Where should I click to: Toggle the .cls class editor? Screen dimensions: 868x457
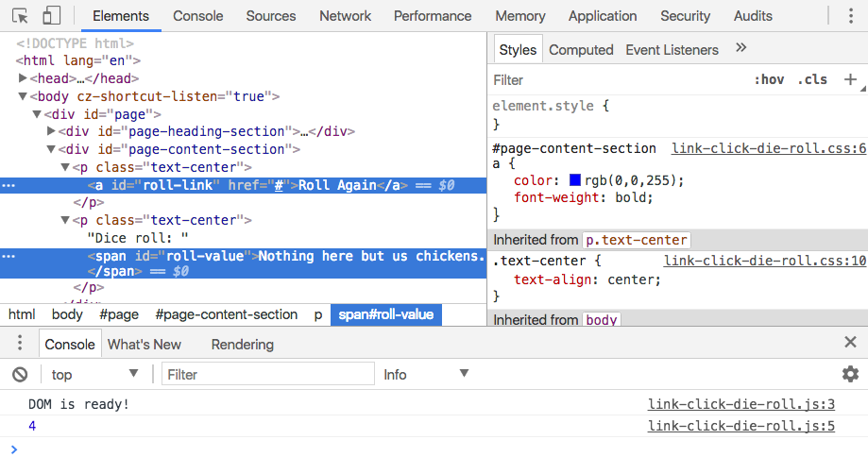click(812, 79)
